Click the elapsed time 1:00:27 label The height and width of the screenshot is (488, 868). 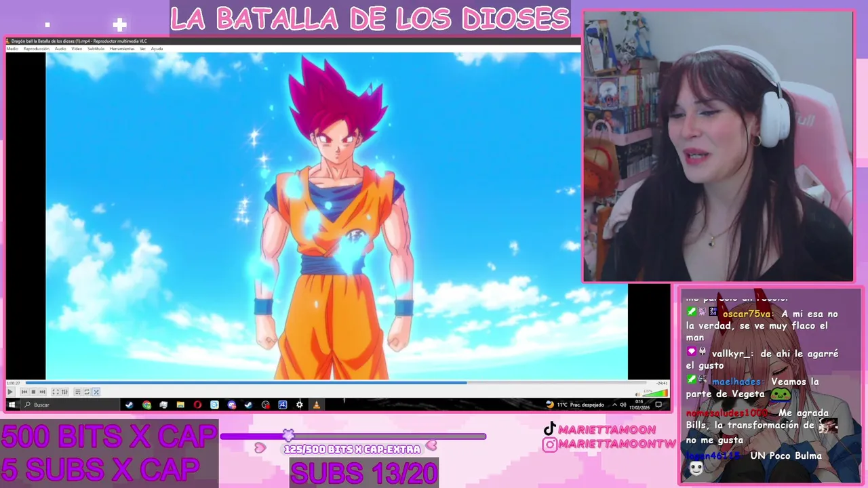point(13,383)
